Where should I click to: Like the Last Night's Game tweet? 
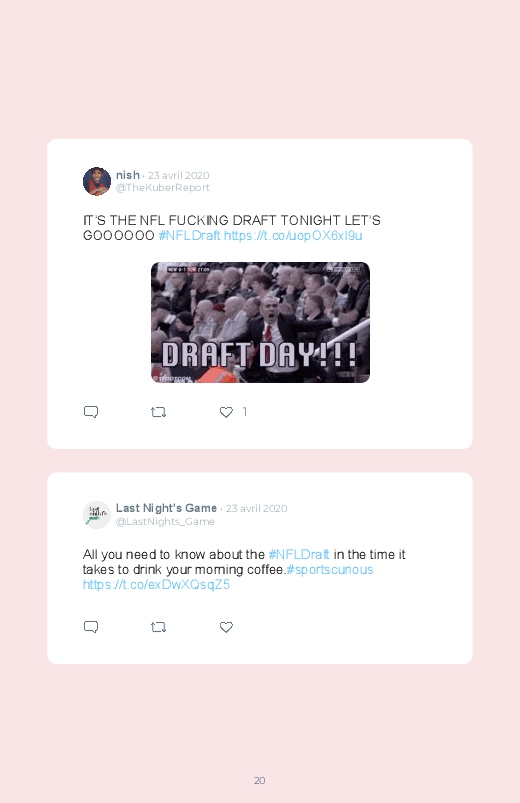pos(226,627)
